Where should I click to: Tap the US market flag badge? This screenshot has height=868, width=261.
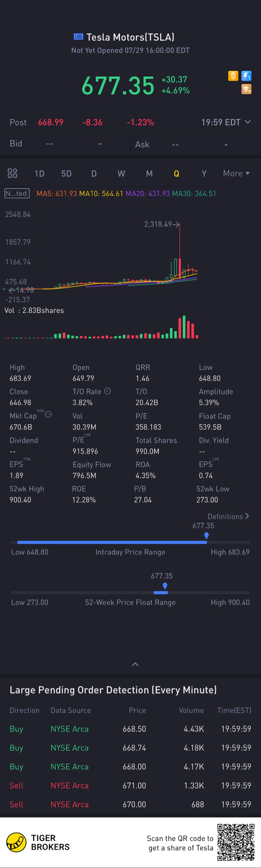[x=79, y=36]
